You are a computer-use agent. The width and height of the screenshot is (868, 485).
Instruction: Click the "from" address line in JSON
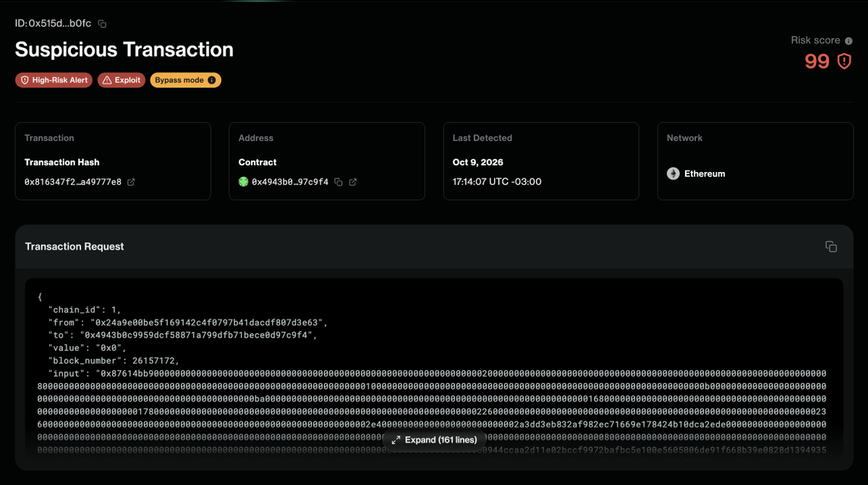tap(188, 322)
